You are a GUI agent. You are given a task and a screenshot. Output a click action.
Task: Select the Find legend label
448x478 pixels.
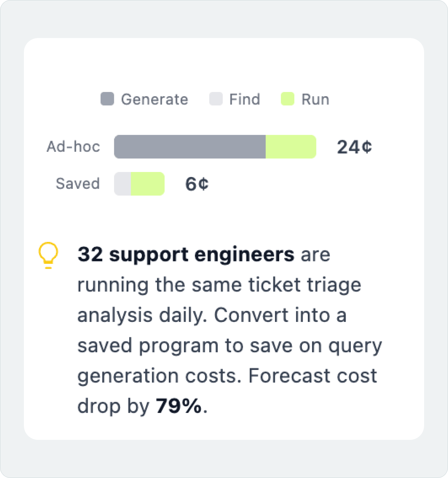[x=245, y=99]
